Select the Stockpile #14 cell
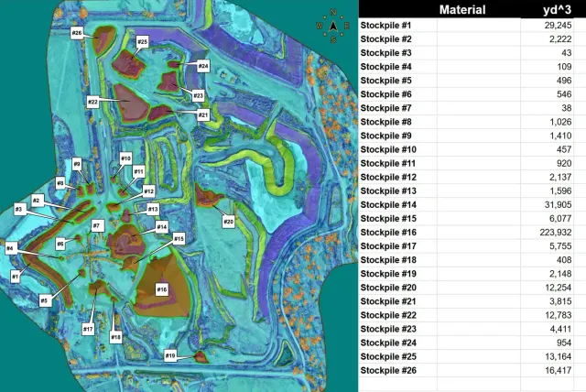Screen dimensions: 586x392 (397, 205)
